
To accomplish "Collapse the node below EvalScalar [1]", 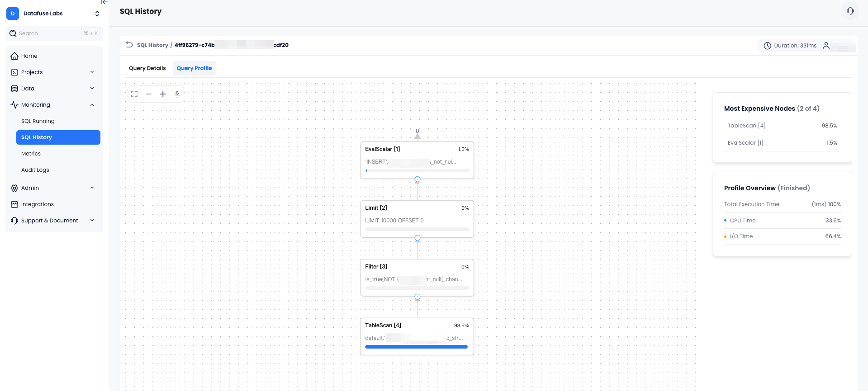I will coord(417,179).
